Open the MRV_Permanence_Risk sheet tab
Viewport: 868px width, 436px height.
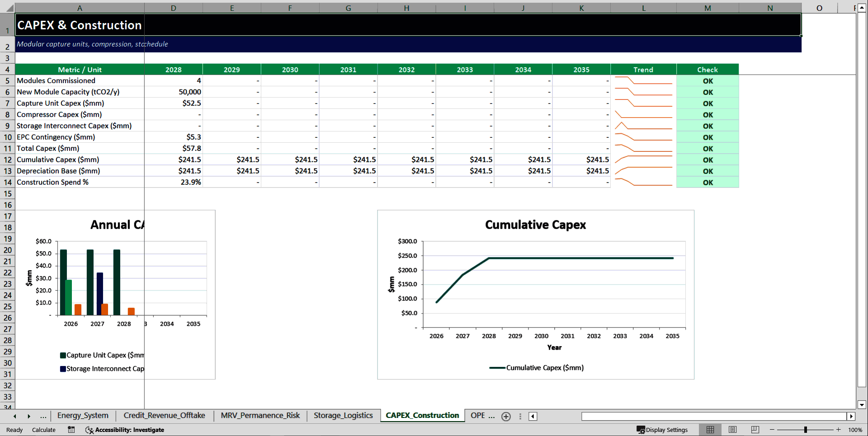pos(260,416)
